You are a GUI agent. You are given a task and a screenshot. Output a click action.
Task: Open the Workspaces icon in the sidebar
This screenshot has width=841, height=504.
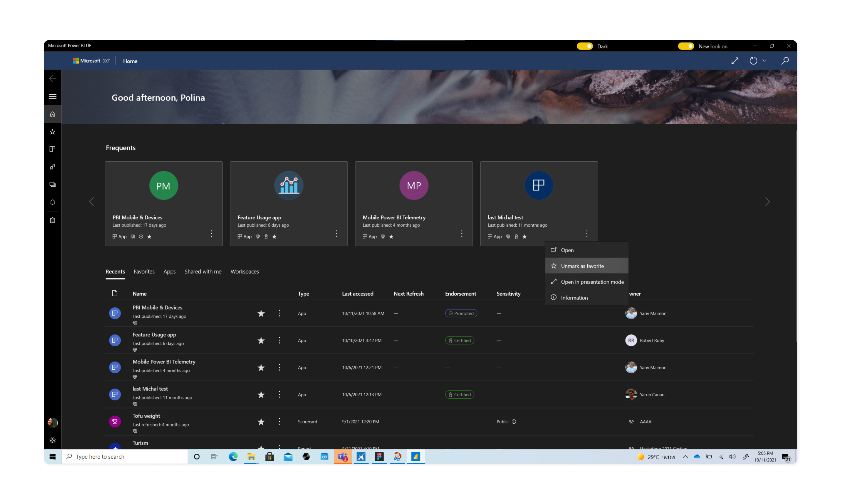pyautogui.click(x=53, y=184)
